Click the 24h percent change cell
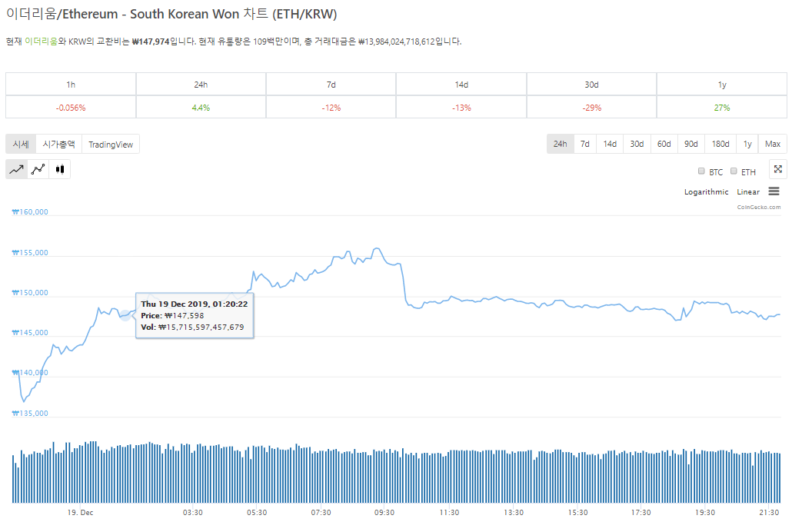Image resolution: width=792 pixels, height=532 pixels. [x=201, y=108]
